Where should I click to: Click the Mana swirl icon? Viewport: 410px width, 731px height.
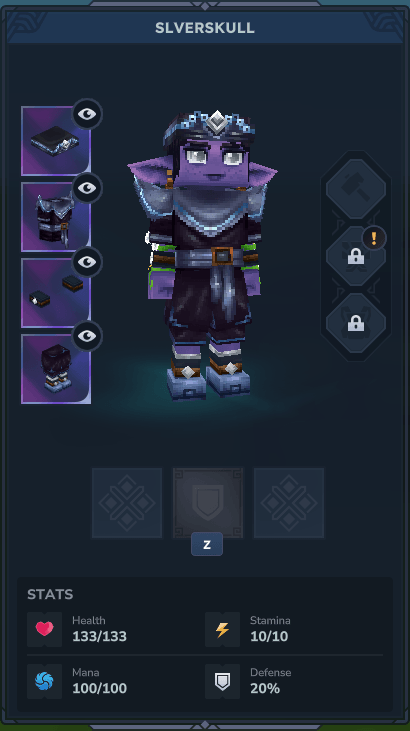(44, 682)
